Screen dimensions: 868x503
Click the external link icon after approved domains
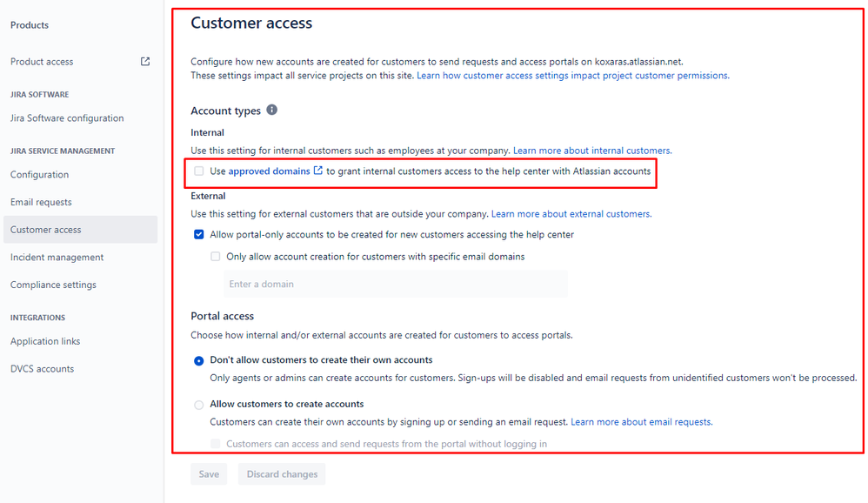(318, 171)
